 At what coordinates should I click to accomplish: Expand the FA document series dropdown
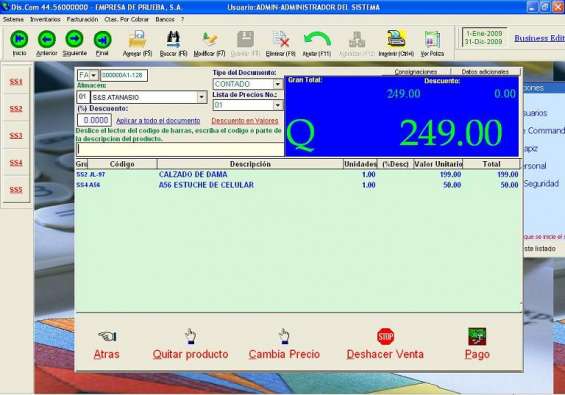tap(94, 75)
